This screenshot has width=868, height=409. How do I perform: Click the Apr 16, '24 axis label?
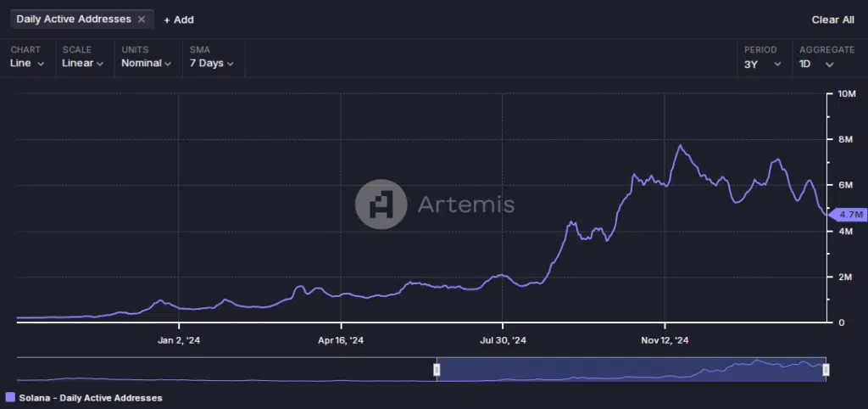(341, 340)
